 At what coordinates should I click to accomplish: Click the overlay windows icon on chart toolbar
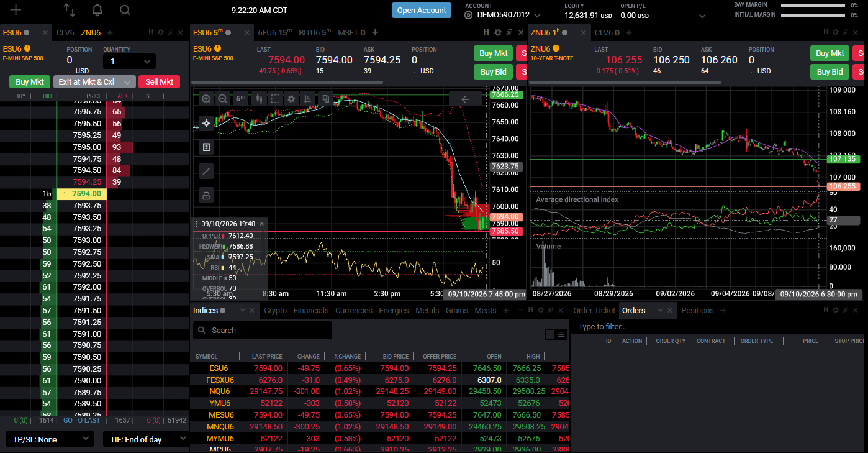[x=325, y=98]
